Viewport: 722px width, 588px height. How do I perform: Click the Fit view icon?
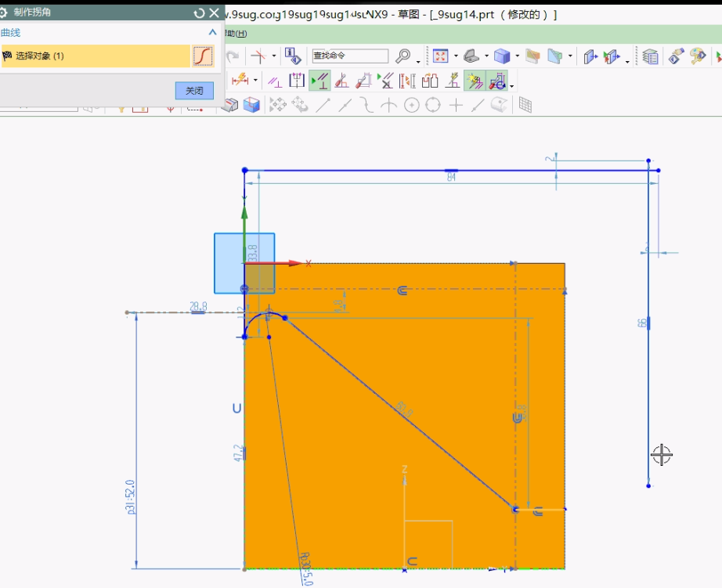[440, 56]
